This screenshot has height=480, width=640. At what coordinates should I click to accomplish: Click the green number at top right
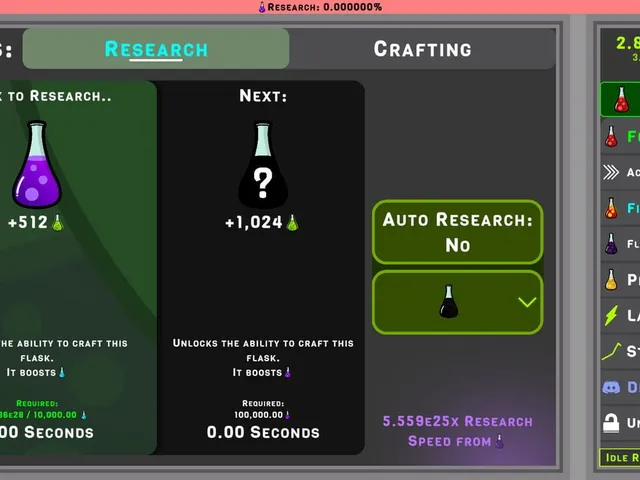(x=628, y=43)
